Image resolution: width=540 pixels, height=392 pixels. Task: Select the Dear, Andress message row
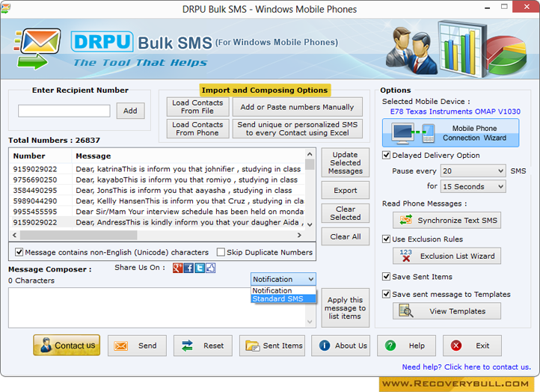(158, 222)
